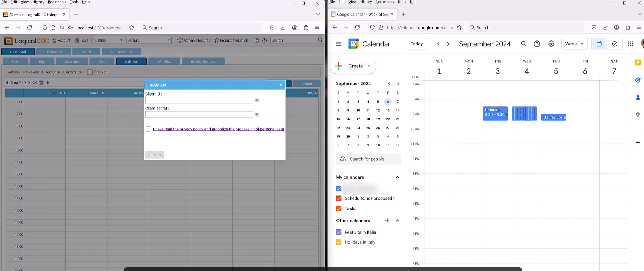The width and height of the screenshot is (644, 271).
Task: Open the Documents tab in LogicalDOC
Action: click(54, 52)
